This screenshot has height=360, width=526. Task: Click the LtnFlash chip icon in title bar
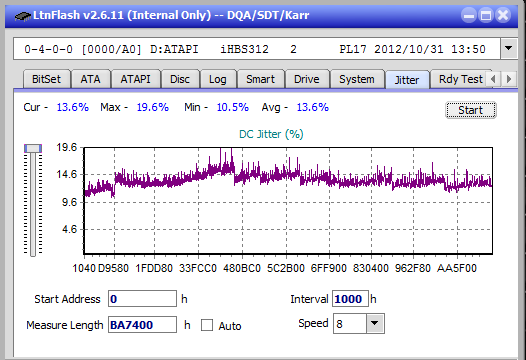click(x=22, y=16)
